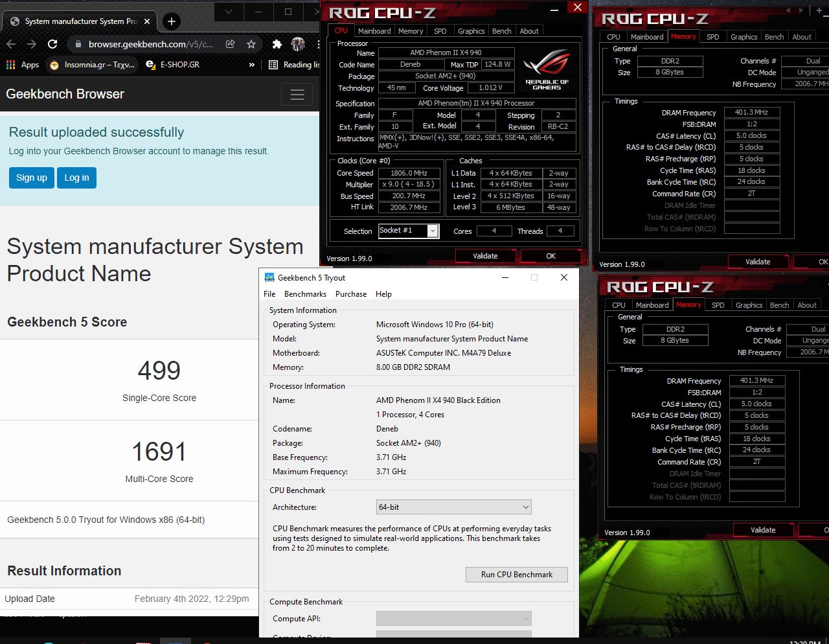Open the File menu in Geekbench 5 Tryout
829x644 pixels.
[x=269, y=294]
